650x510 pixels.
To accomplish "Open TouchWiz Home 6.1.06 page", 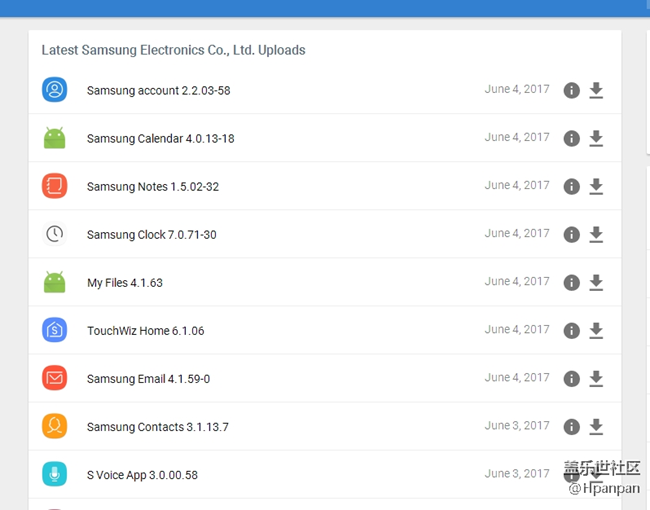I will click(x=145, y=331).
